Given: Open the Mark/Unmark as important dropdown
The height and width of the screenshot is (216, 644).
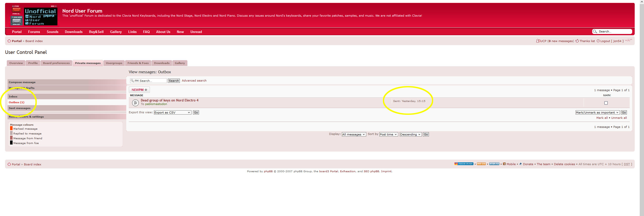Looking at the screenshot, I should coord(597,113).
